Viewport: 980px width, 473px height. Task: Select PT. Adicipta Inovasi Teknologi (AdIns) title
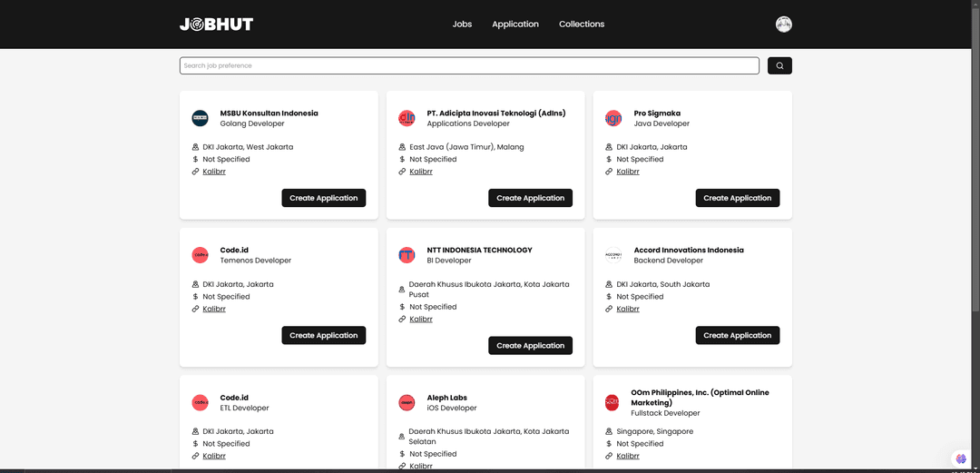496,113
